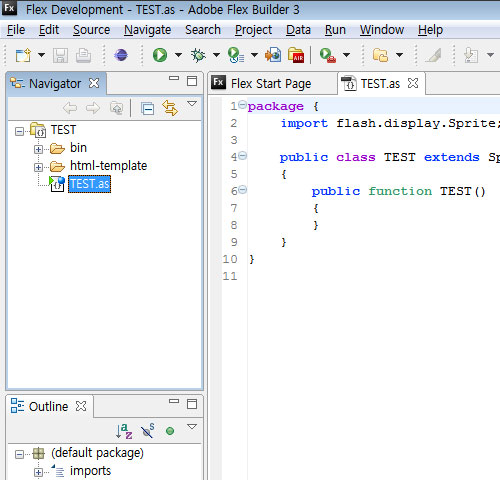
Task: Select the TEST project in Navigator
Action: coord(63,130)
